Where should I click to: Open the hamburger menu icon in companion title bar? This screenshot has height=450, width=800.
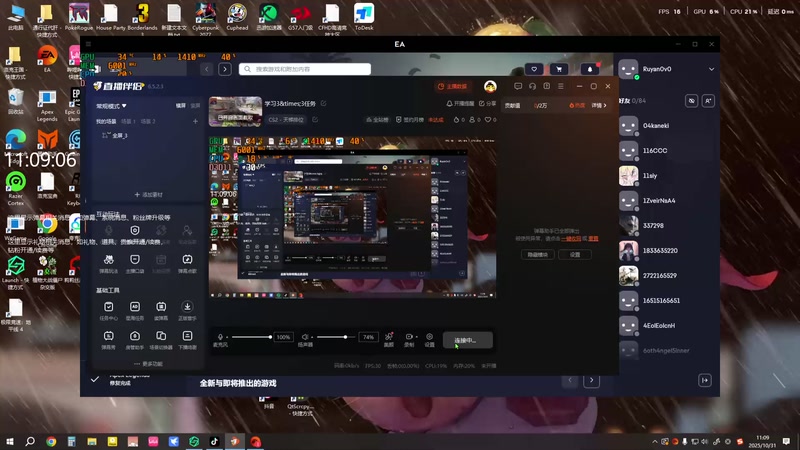[x=561, y=86]
